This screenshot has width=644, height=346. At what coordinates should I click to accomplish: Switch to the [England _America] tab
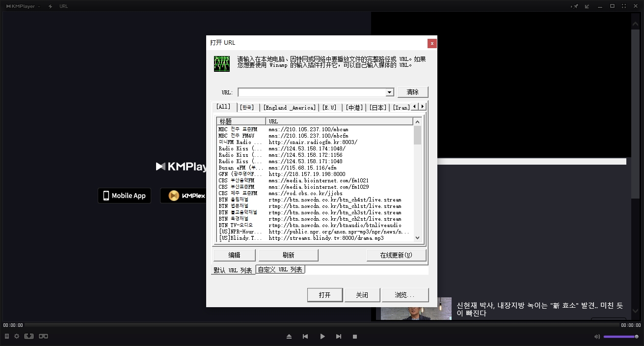point(289,108)
